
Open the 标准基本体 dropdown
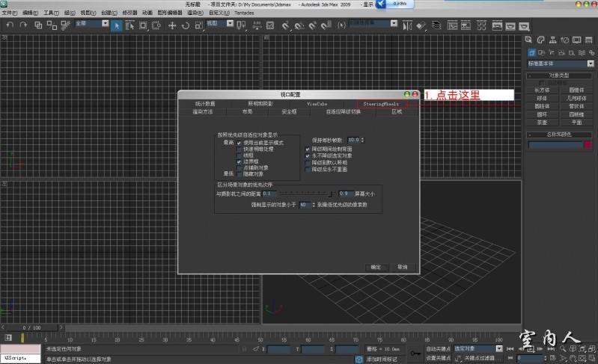pos(560,64)
